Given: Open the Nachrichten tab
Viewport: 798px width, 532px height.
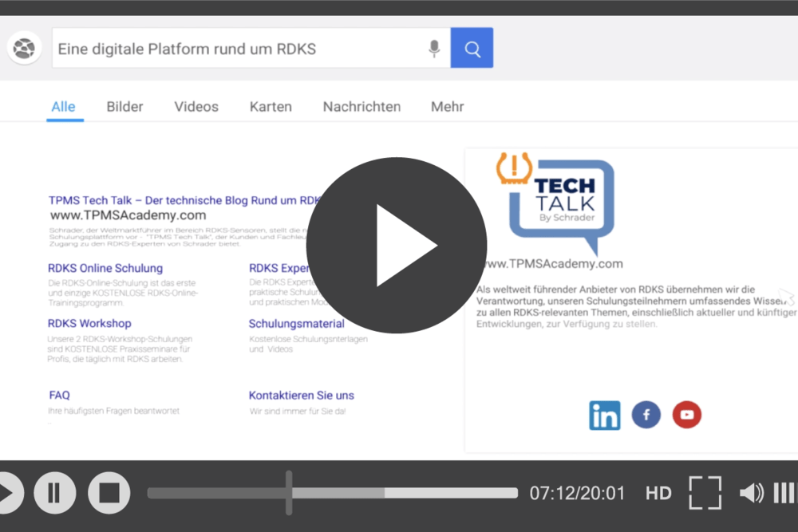Looking at the screenshot, I should point(361,107).
